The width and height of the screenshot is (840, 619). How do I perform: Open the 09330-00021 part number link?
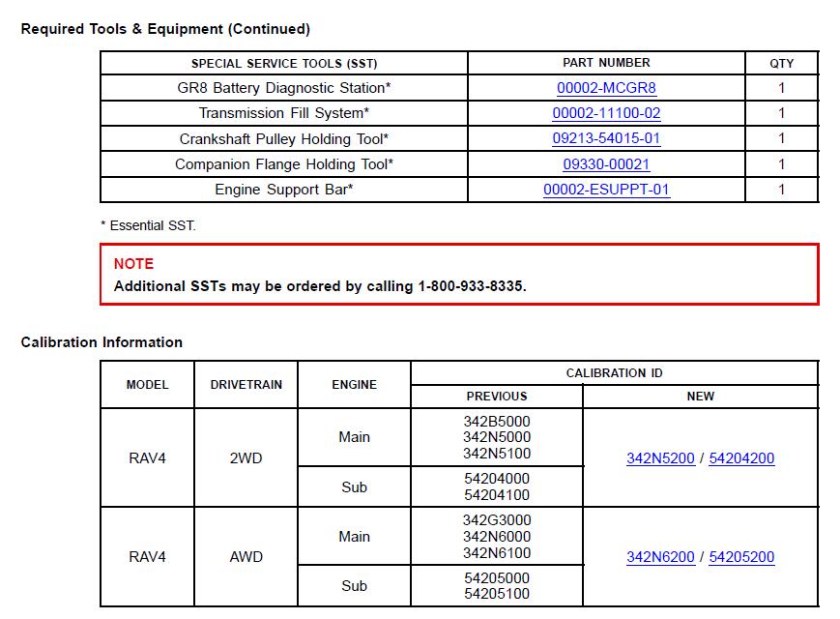(x=606, y=164)
